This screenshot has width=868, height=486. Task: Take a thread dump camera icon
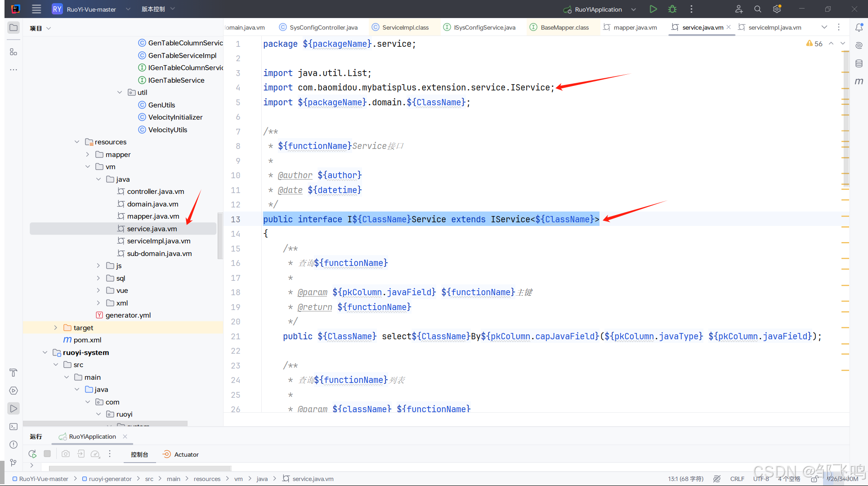point(66,454)
